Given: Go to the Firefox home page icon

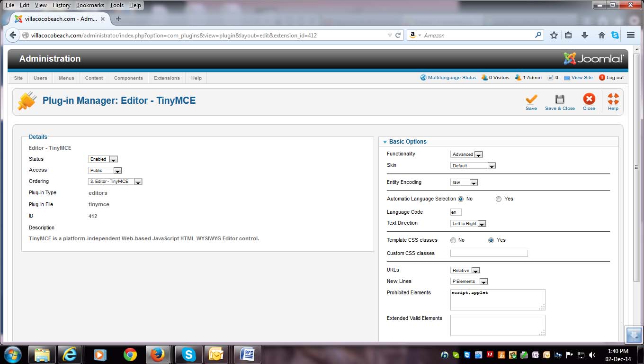Looking at the screenshot, I should pyautogui.click(x=601, y=35).
